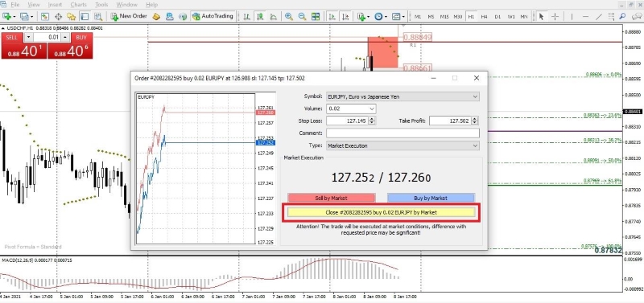Switch chart to Line Chart mode

[x=273, y=16]
